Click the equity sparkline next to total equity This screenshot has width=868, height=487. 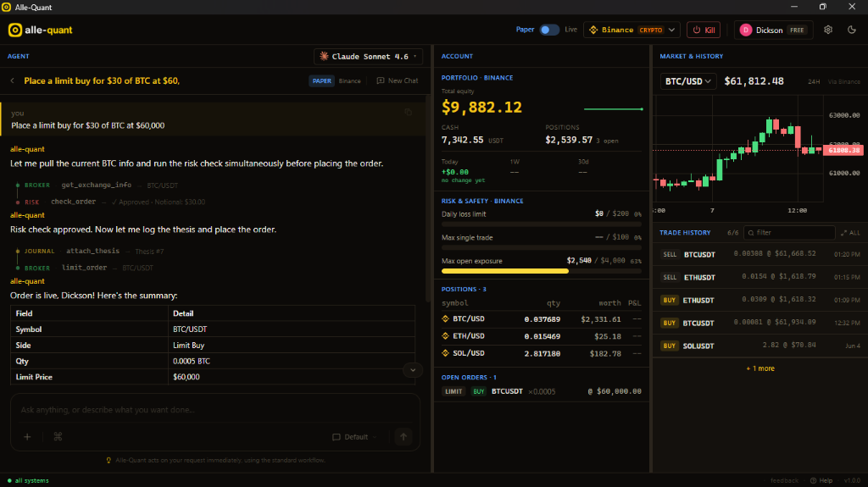(x=614, y=109)
